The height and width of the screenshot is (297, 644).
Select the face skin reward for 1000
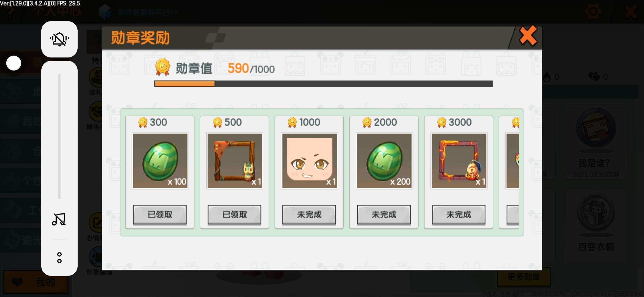(x=309, y=161)
